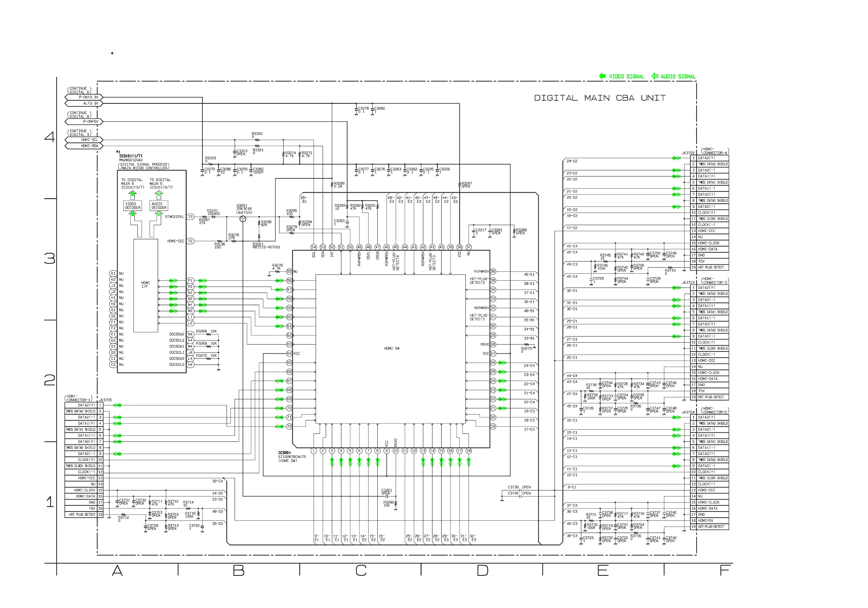Click the JK3702 connector reference

688,153
